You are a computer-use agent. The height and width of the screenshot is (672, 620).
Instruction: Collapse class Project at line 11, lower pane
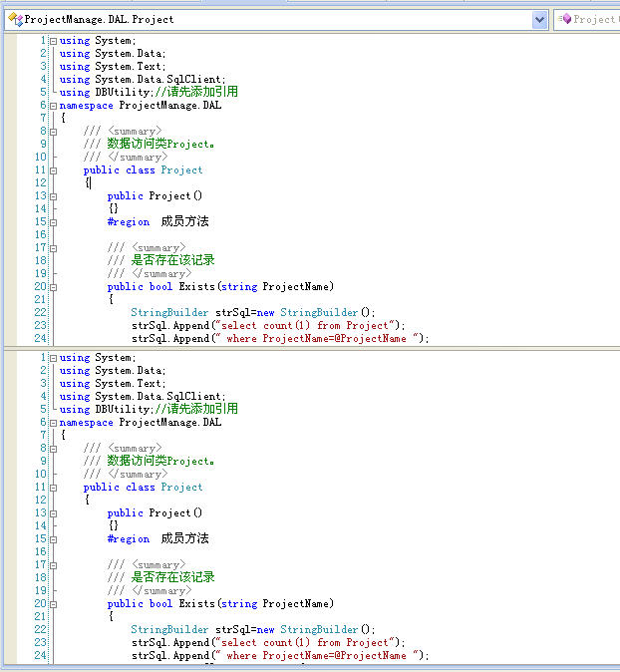(53, 488)
